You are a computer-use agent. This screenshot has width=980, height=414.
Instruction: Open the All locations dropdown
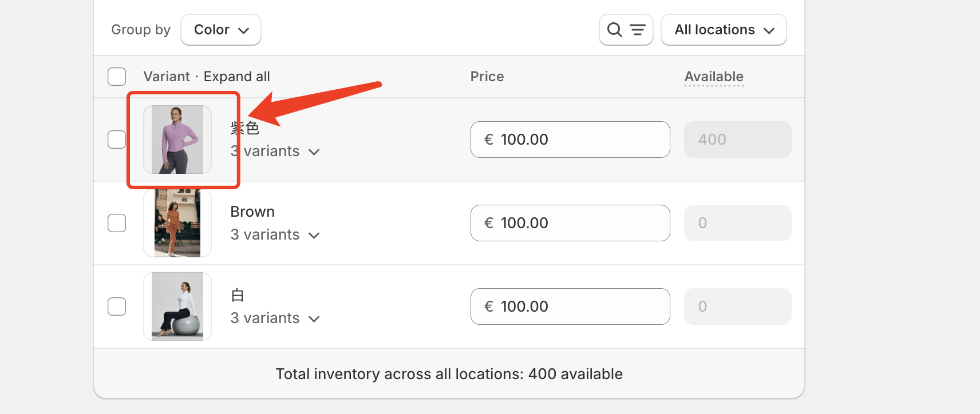click(x=724, y=30)
